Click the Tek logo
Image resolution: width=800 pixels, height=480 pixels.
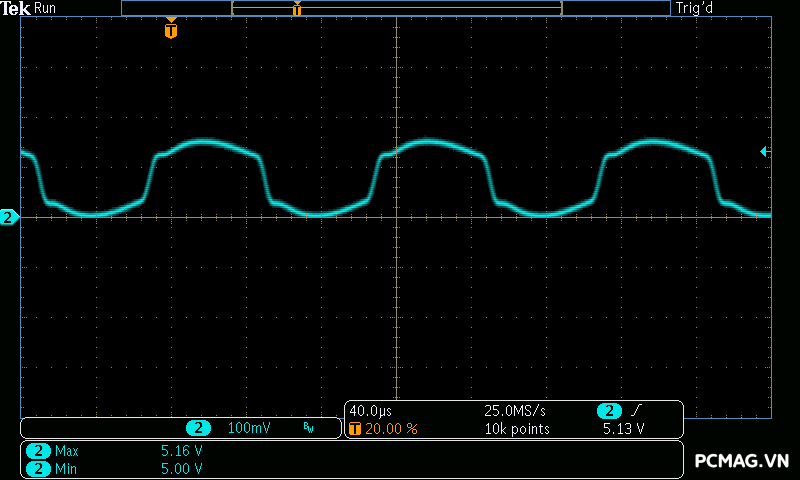[x=16, y=8]
